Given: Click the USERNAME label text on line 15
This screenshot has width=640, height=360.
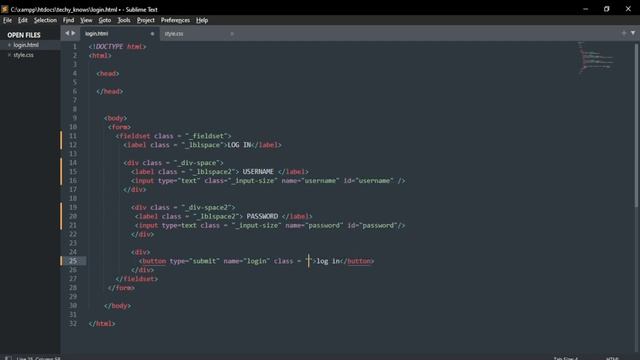Looking at the screenshot, I should click(258, 172).
